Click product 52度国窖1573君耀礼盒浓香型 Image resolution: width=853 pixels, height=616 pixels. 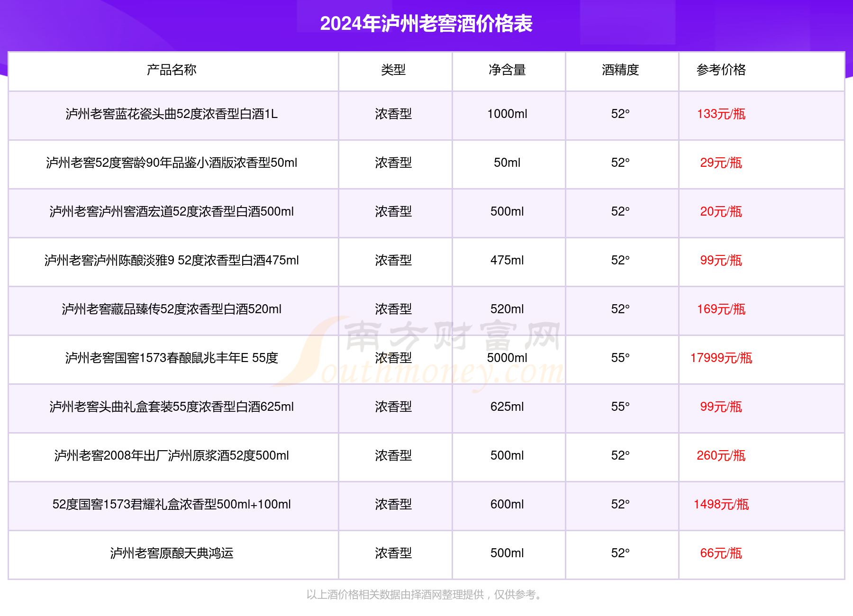pyautogui.click(x=135, y=505)
